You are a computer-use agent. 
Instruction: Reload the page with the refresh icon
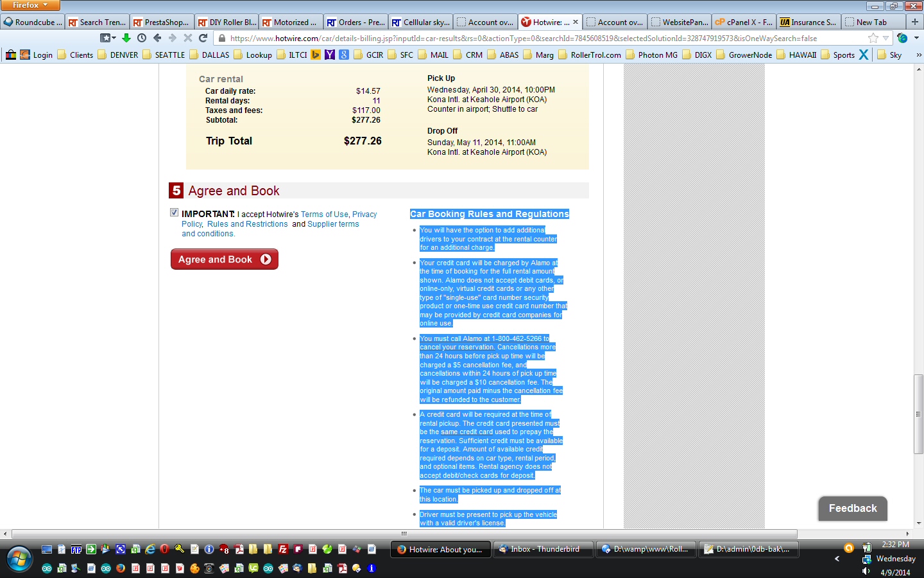203,38
